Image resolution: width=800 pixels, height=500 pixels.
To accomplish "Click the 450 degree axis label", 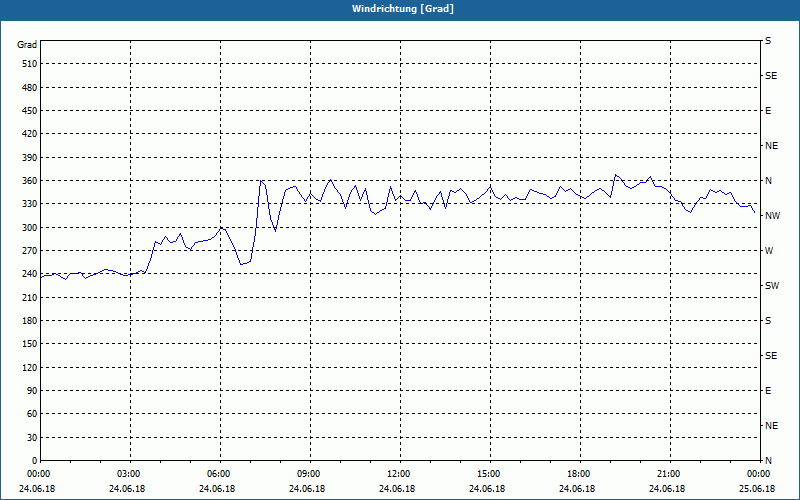I will coord(30,111).
